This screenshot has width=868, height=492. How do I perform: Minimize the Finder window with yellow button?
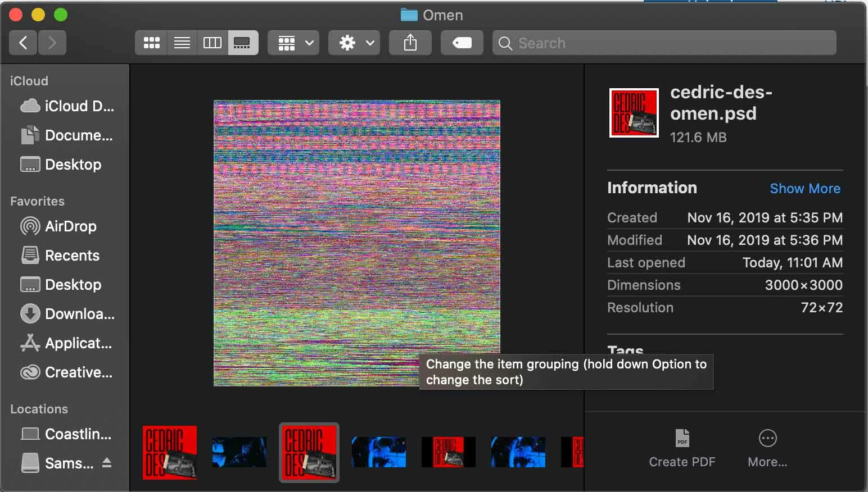38,15
